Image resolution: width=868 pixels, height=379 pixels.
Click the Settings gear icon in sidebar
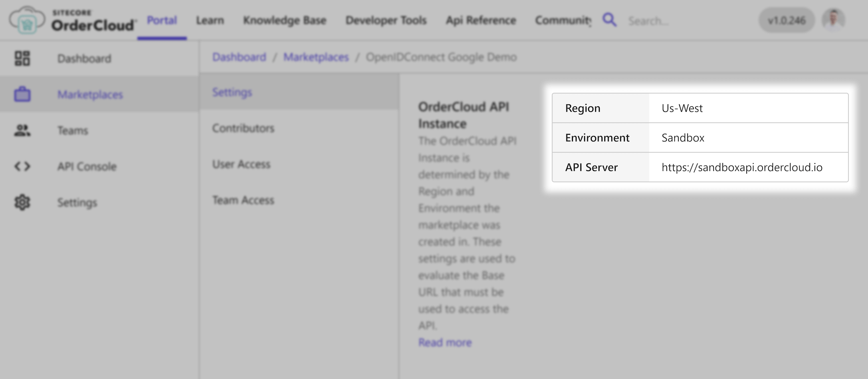point(22,202)
